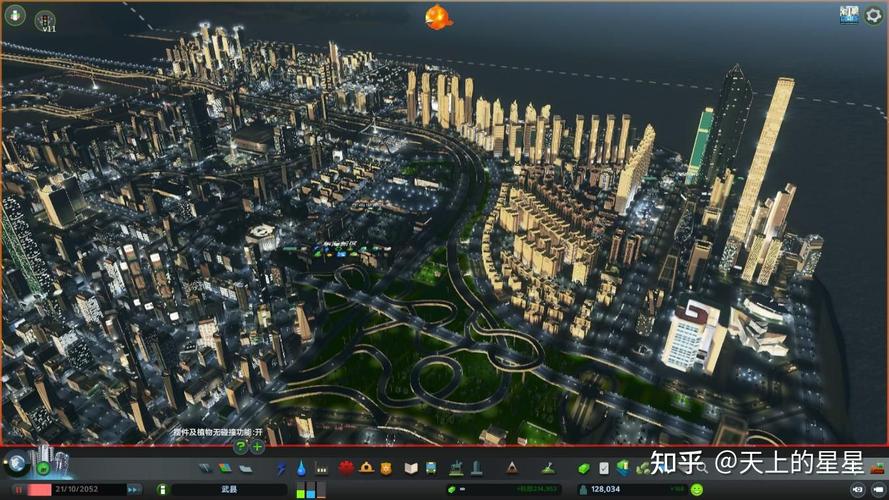Open the City policies checklist
The width and height of the screenshot is (889, 500).
click(604, 468)
